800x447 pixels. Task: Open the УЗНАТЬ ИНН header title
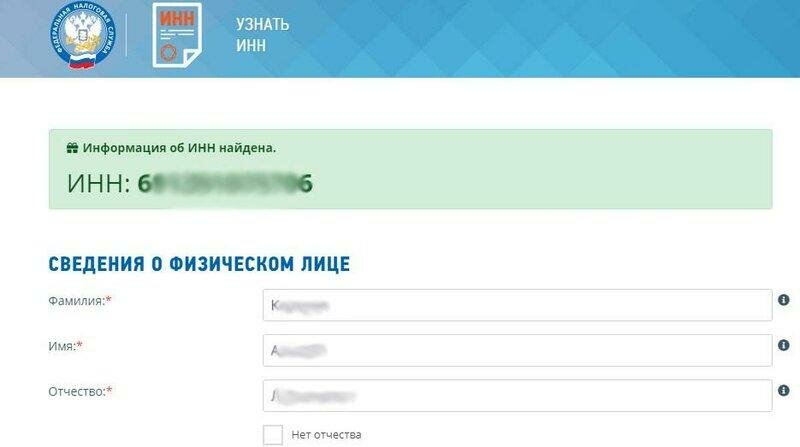click(x=262, y=35)
